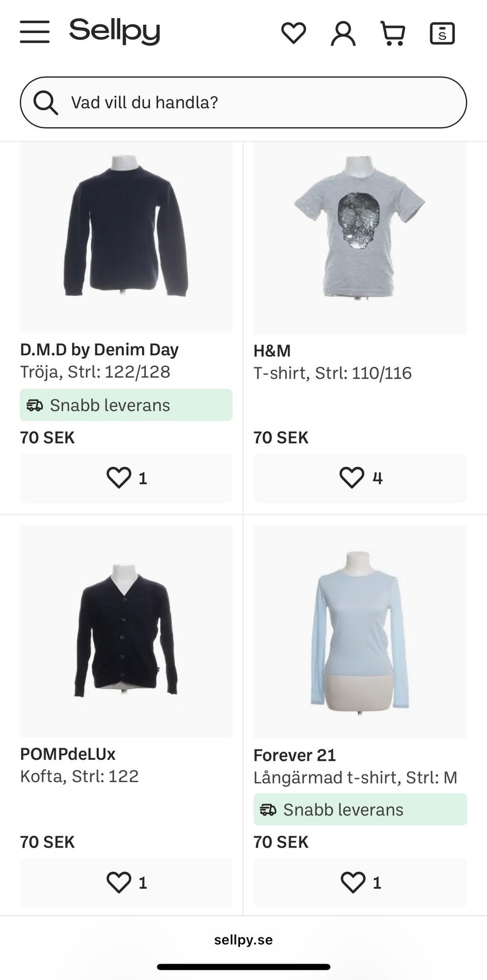Open the user account icon
The image size is (487, 980).
click(x=343, y=33)
